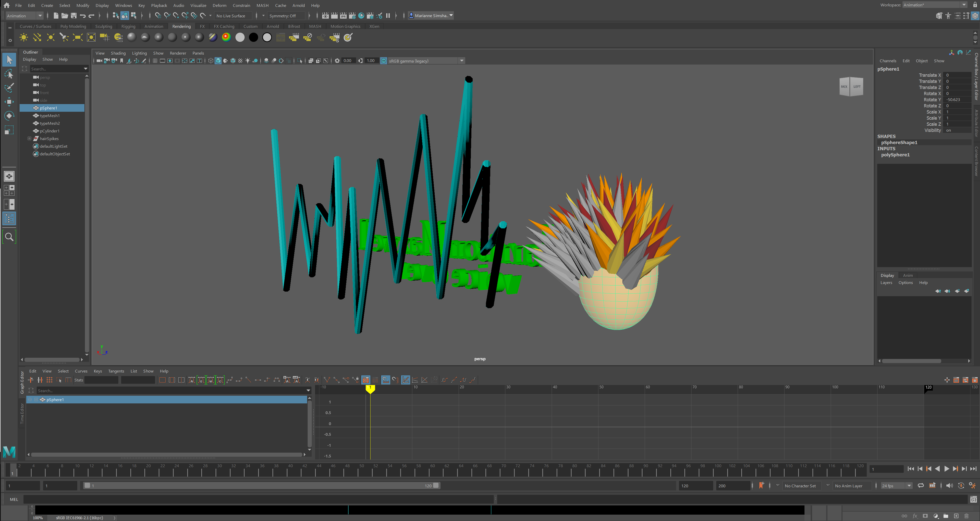Image resolution: width=980 pixels, height=521 pixels.
Task: Activate the Move tool in the toolbox
Action: click(9, 102)
